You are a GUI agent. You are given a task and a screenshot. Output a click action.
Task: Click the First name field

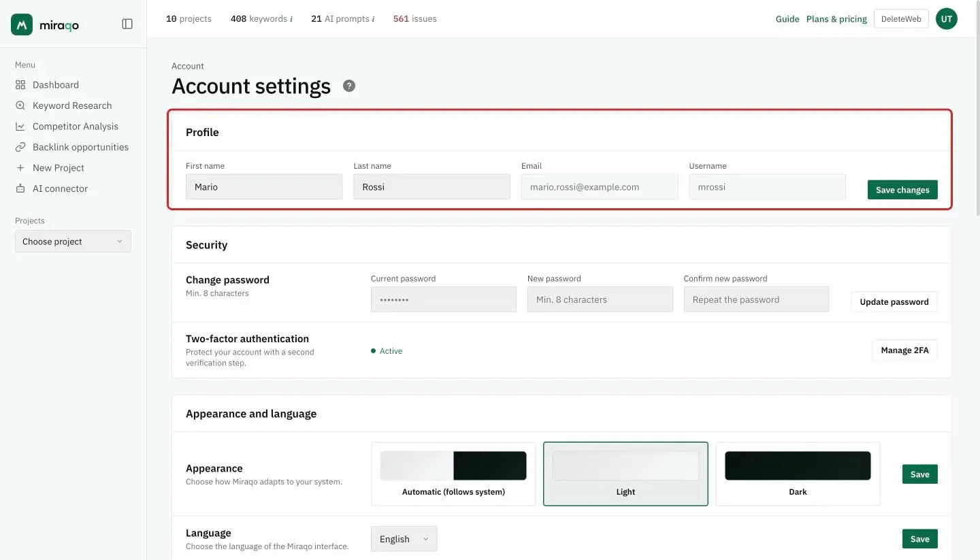tap(264, 187)
